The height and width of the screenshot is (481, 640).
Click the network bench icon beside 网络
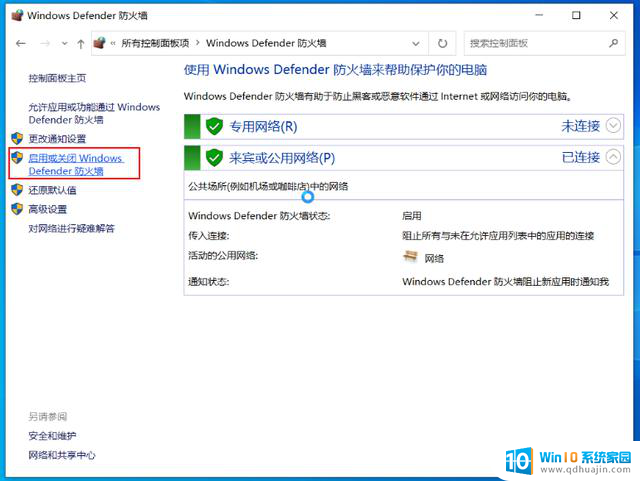(x=410, y=256)
